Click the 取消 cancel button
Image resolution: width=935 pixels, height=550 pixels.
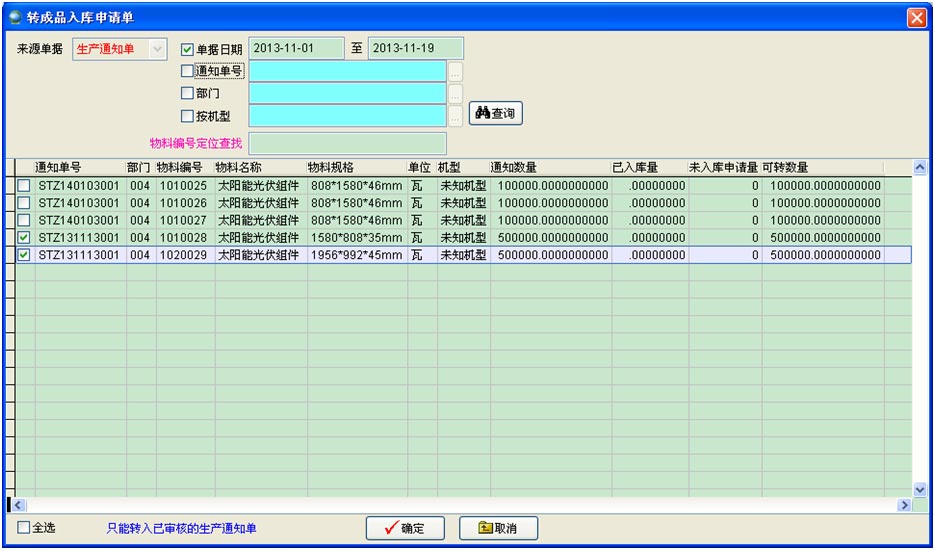[498, 529]
